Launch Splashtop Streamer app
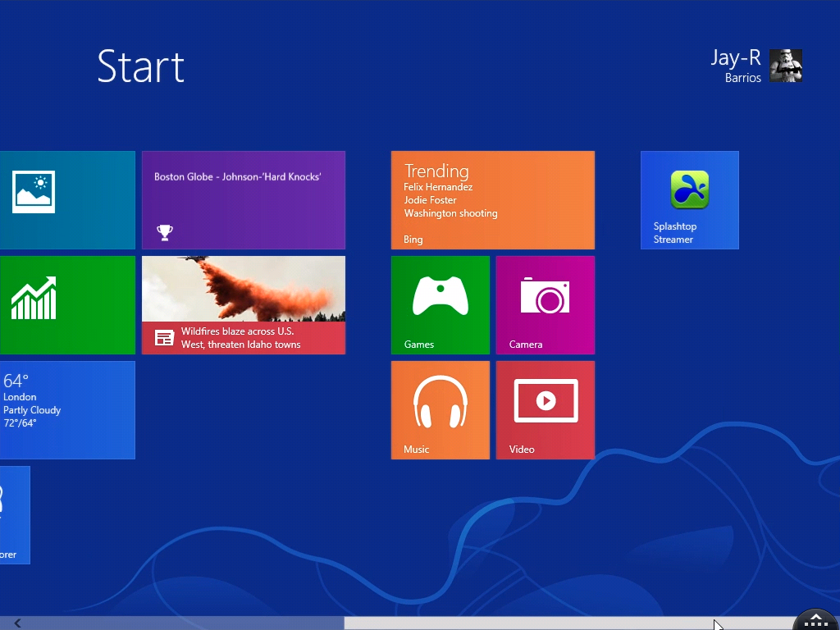This screenshot has height=630, width=840. click(x=689, y=199)
